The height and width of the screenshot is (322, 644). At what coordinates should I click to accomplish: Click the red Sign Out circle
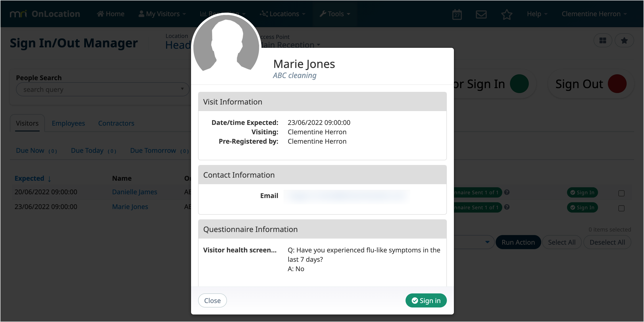click(x=617, y=84)
